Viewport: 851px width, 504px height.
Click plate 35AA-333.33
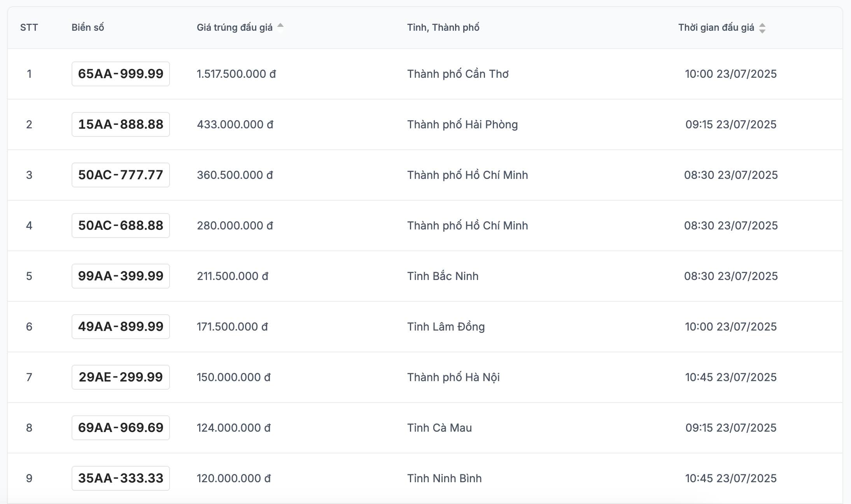[121, 478]
